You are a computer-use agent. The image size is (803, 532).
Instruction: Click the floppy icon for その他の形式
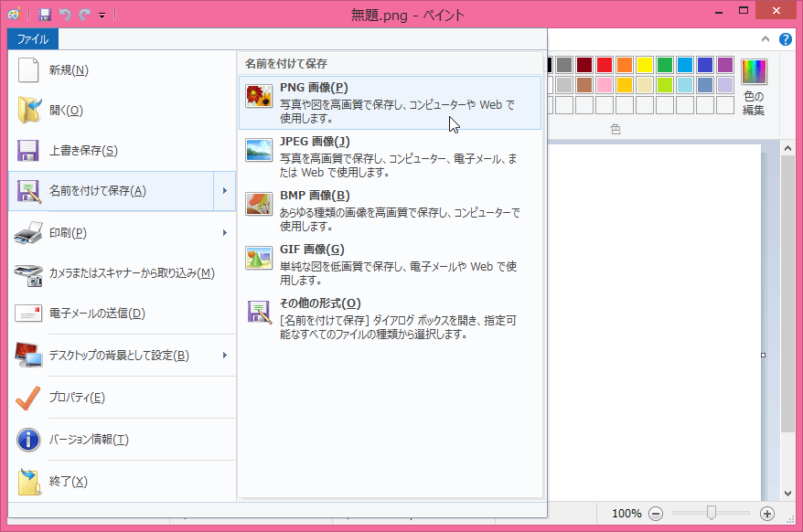point(259,312)
